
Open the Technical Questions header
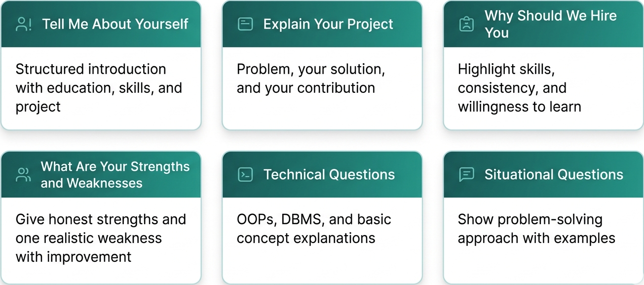(x=329, y=174)
